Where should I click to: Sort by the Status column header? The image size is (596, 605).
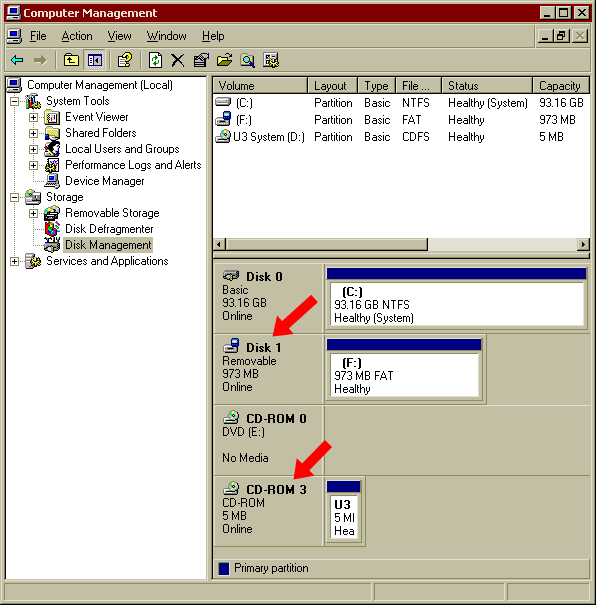point(487,86)
